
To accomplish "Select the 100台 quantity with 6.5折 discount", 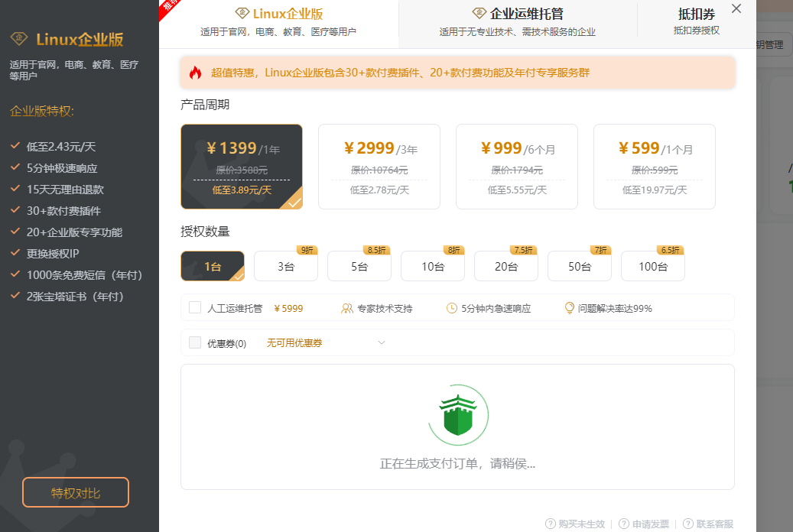I will 652,266.
